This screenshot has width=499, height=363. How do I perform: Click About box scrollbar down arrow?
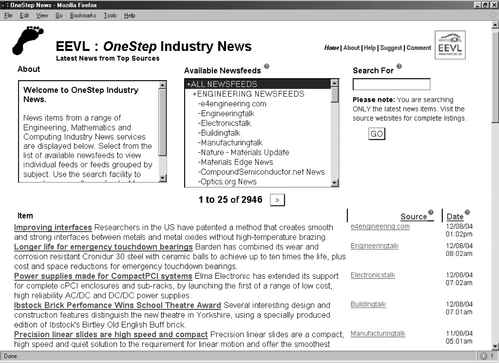click(x=162, y=178)
